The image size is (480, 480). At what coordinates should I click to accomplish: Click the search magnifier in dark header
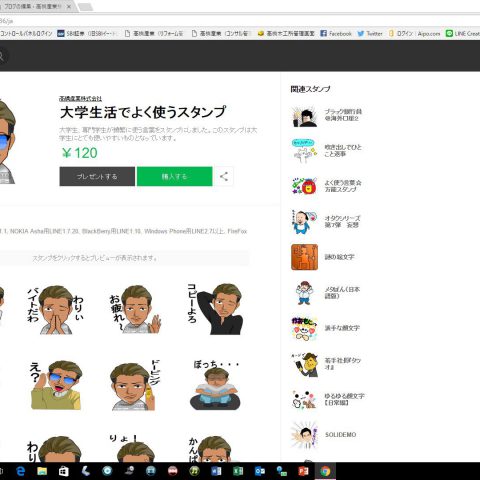1,56
